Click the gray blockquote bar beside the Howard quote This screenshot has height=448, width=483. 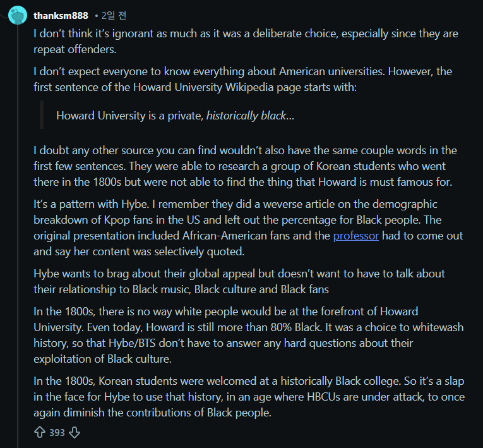42,115
